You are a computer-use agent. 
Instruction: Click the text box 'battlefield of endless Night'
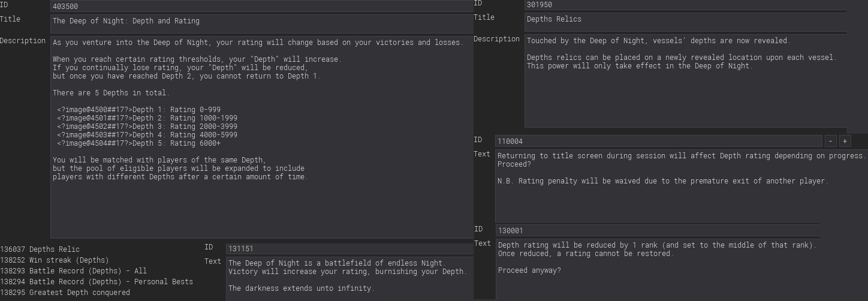(349, 278)
